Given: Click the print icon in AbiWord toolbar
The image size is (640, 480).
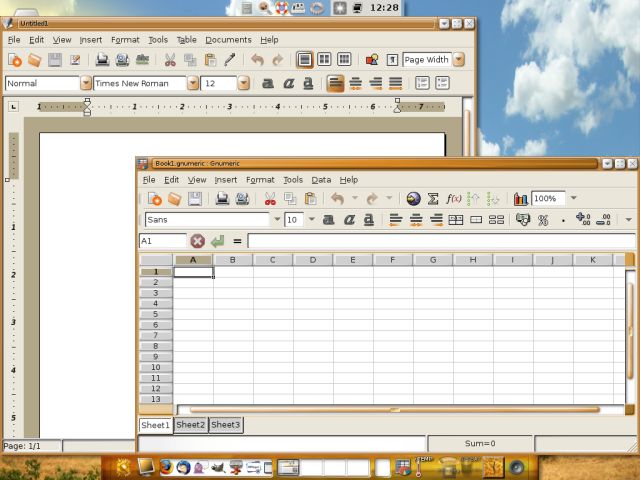Looking at the screenshot, I should 102,60.
